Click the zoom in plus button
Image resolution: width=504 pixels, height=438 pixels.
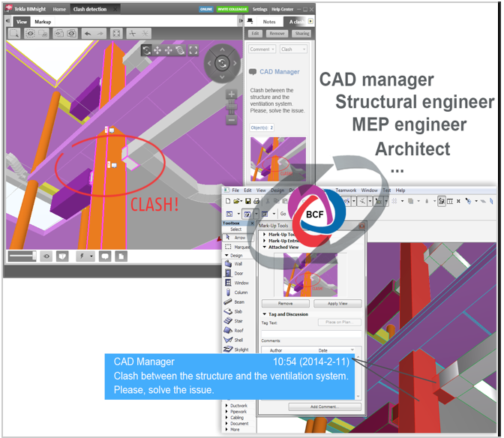pyautogui.click(x=232, y=95)
